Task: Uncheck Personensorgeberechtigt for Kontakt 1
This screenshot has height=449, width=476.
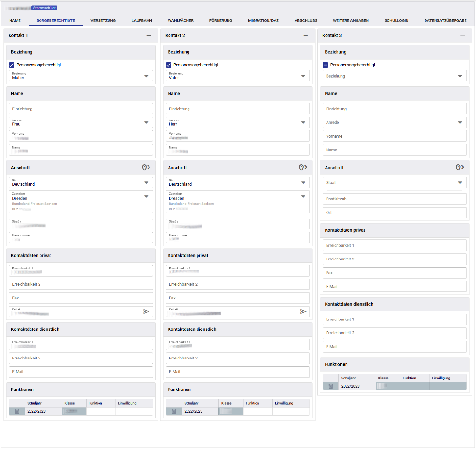Action: point(12,65)
